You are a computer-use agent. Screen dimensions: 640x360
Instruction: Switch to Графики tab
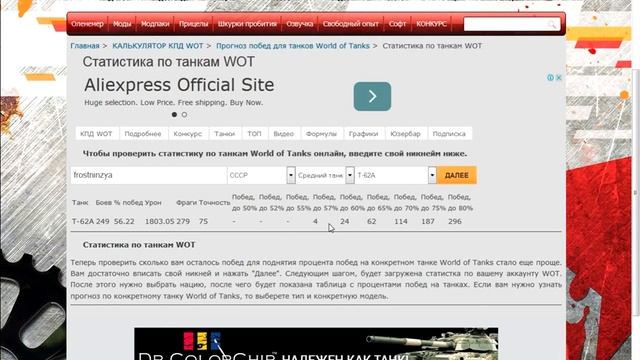tap(363, 133)
